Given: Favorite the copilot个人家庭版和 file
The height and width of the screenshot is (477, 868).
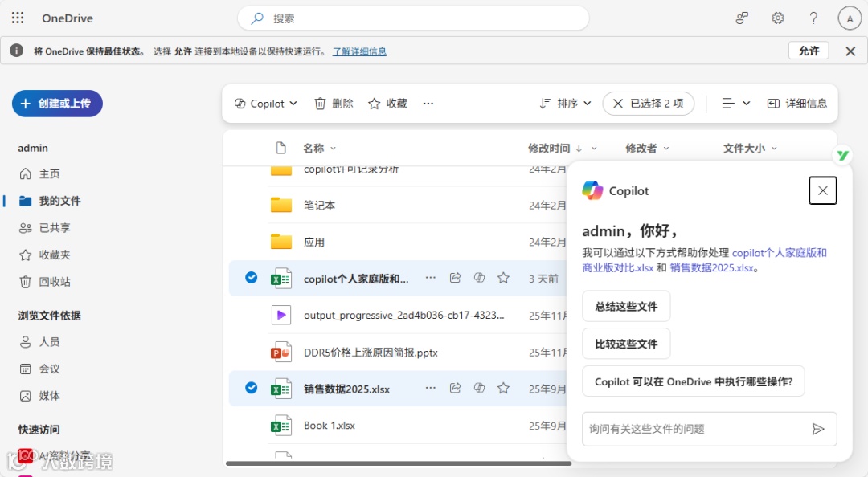Looking at the screenshot, I should tap(503, 278).
